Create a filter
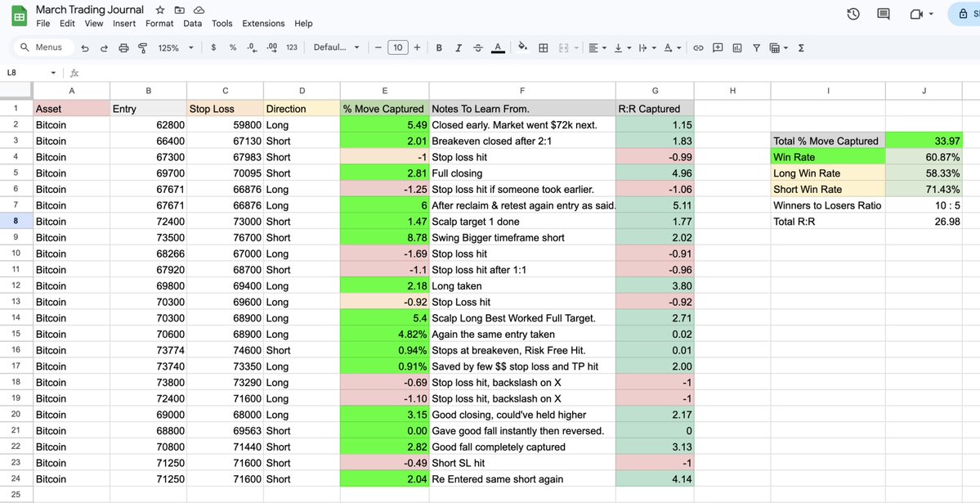This screenshot has height=503, width=980. tap(756, 47)
